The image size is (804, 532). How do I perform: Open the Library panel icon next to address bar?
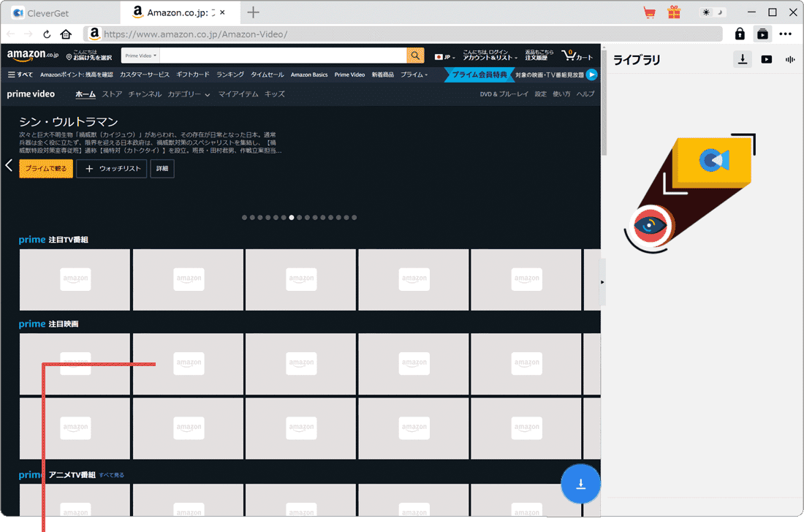click(762, 34)
